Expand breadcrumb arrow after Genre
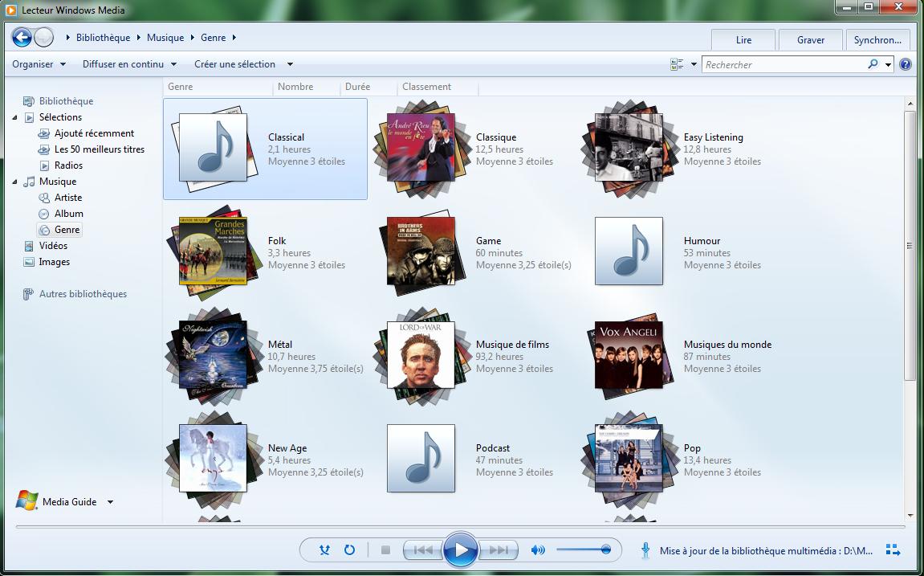The image size is (924, 576). (234, 38)
